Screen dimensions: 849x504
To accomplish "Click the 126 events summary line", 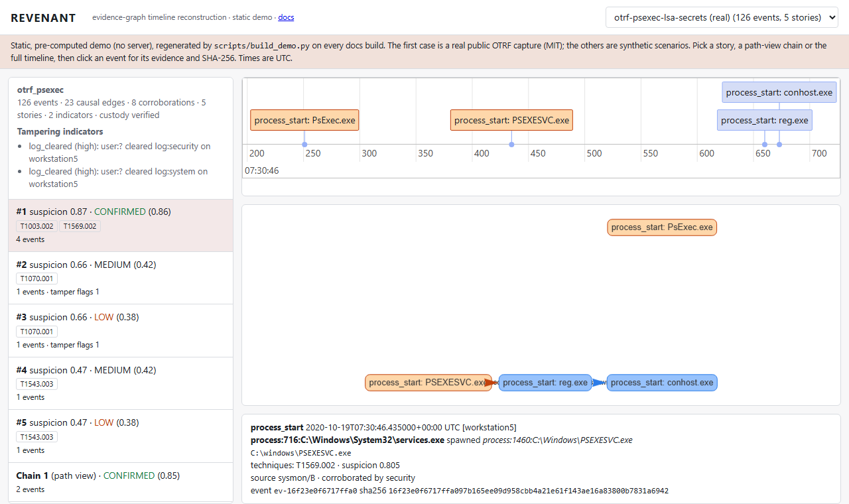I will pos(111,109).
